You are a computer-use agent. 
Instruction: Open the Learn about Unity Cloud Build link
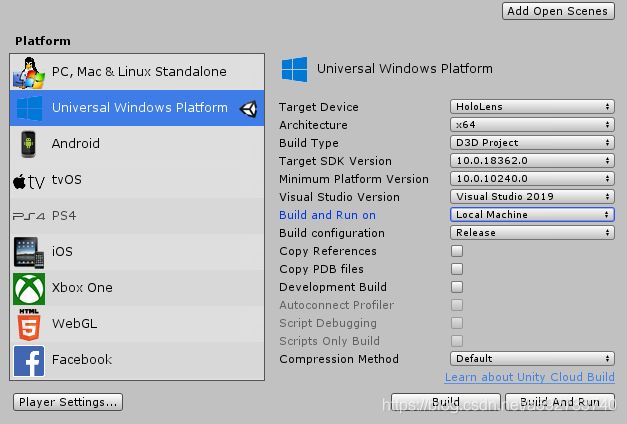click(x=529, y=377)
